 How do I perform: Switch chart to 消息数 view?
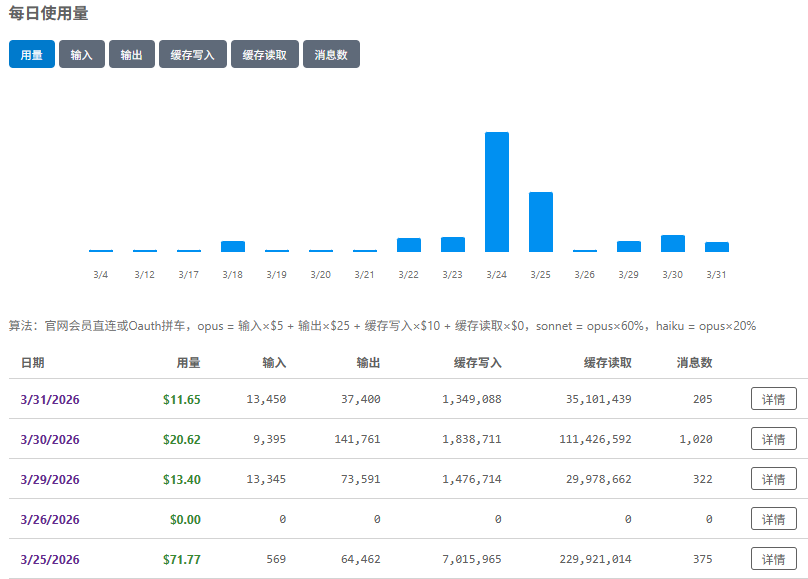coord(331,54)
